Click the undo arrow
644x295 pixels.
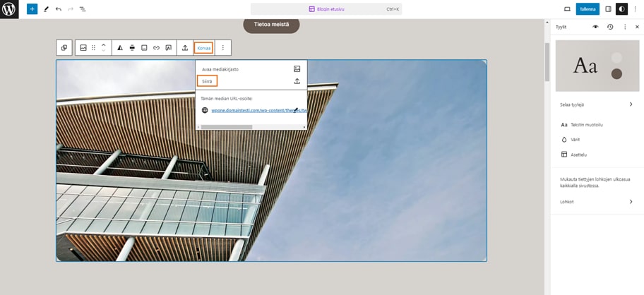point(59,9)
